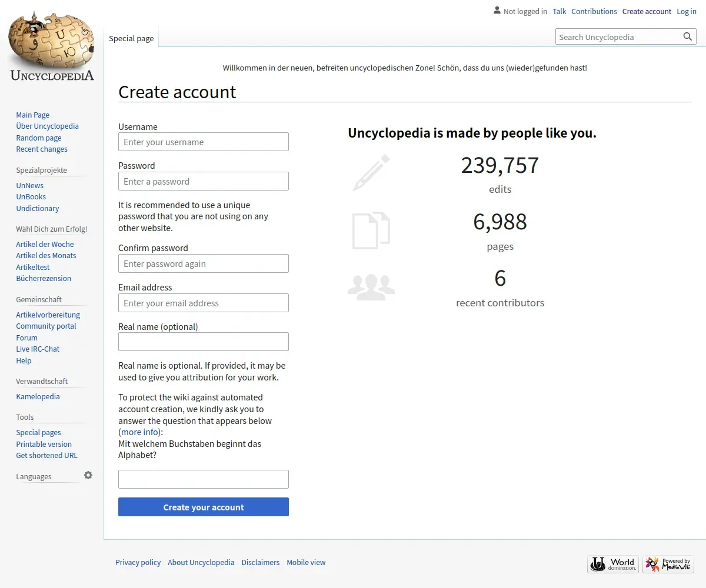
Task: Open Artikel des Monats
Action: click(46, 255)
